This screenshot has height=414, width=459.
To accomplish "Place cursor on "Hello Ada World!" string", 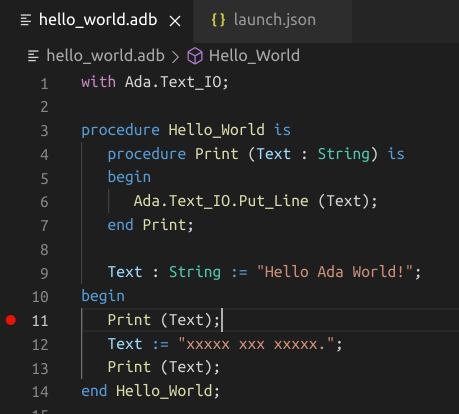I will coord(335,272).
